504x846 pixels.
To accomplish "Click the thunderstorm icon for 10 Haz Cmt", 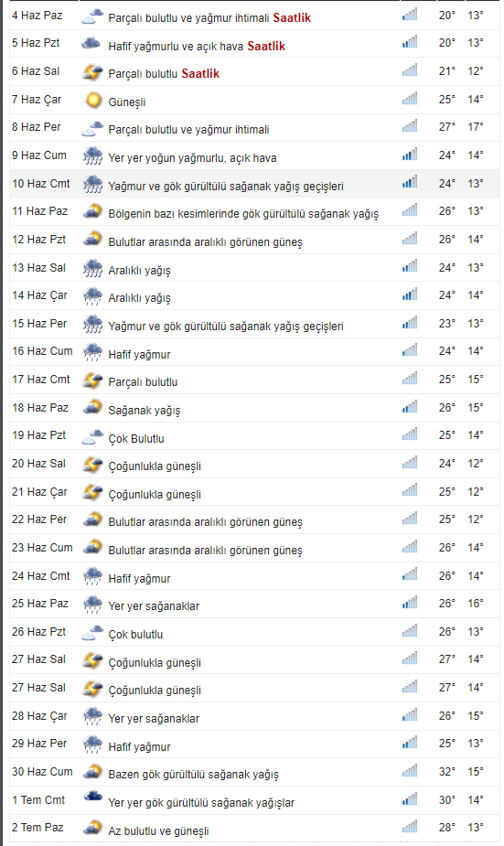I will tap(92, 184).
